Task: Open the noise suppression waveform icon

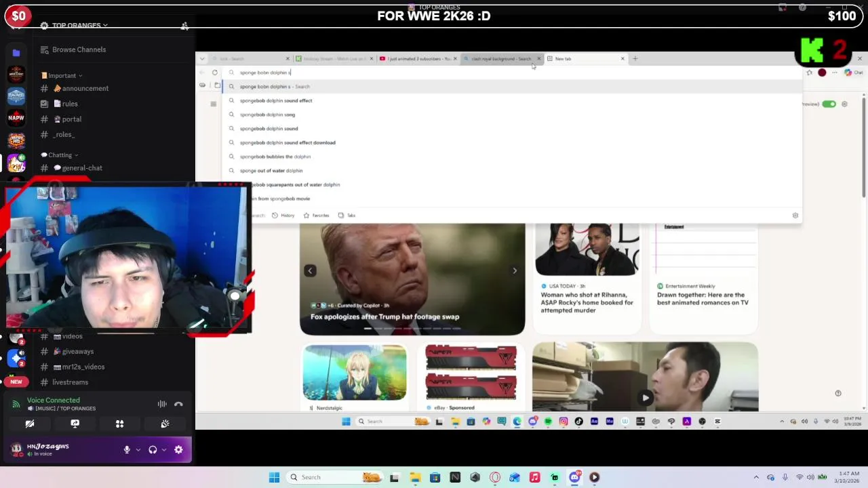Action: [162, 404]
